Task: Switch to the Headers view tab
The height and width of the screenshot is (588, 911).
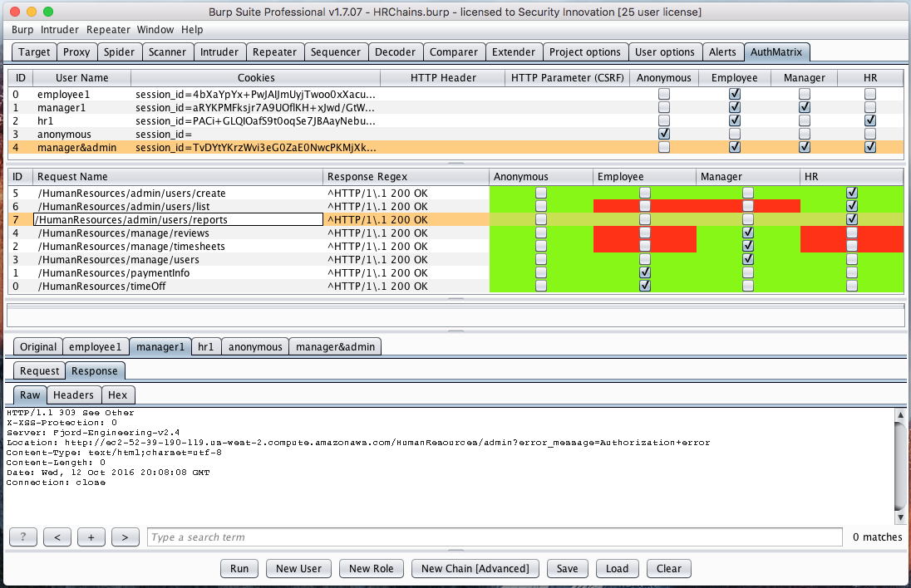Action: pos(75,395)
